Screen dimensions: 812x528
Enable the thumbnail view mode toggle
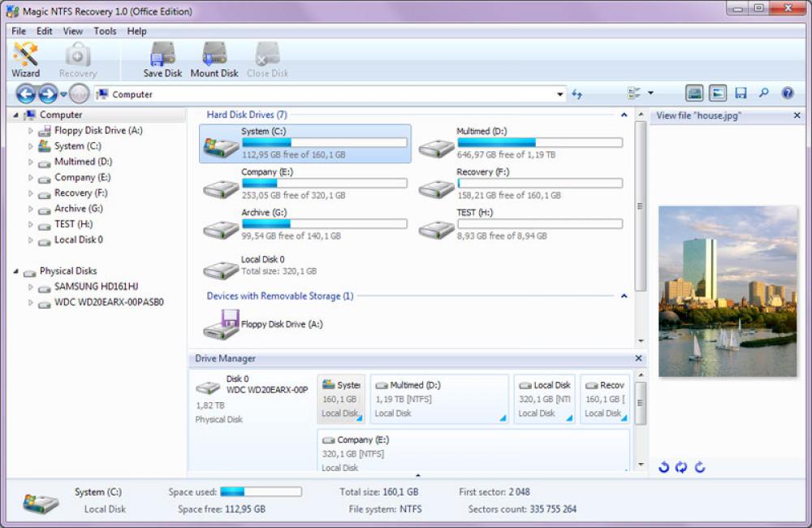click(695, 93)
